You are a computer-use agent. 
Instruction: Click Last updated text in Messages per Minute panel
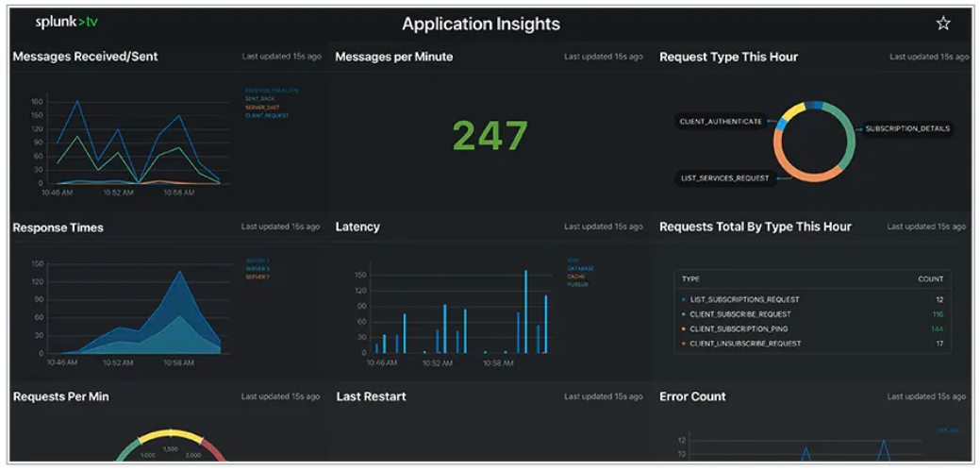[x=603, y=57]
